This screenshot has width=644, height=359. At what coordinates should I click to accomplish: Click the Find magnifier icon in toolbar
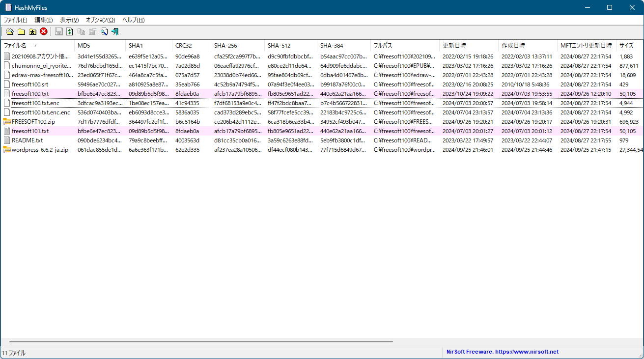pos(104,32)
